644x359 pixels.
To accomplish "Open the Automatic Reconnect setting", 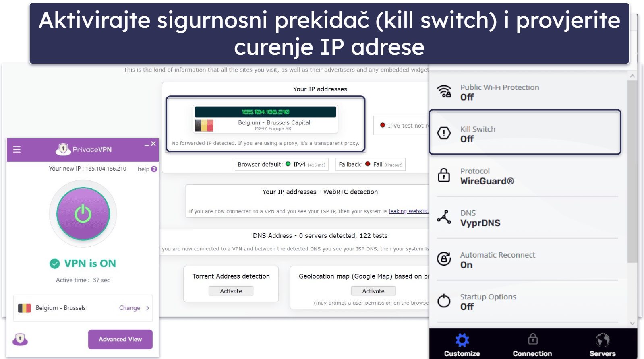I will 527,260.
